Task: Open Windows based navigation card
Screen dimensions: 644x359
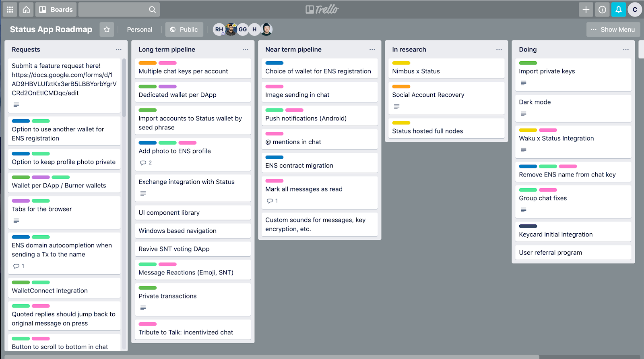Action: point(193,231)
